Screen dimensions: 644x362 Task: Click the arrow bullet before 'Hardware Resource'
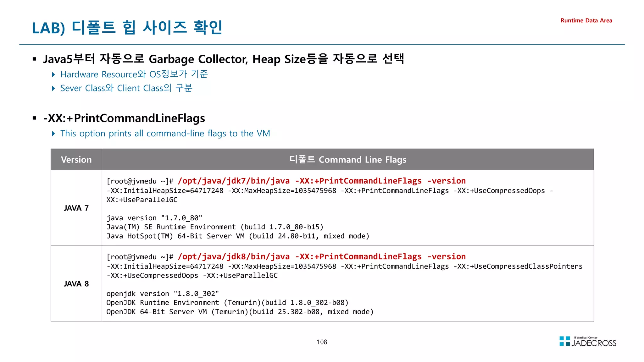point(53,74)
